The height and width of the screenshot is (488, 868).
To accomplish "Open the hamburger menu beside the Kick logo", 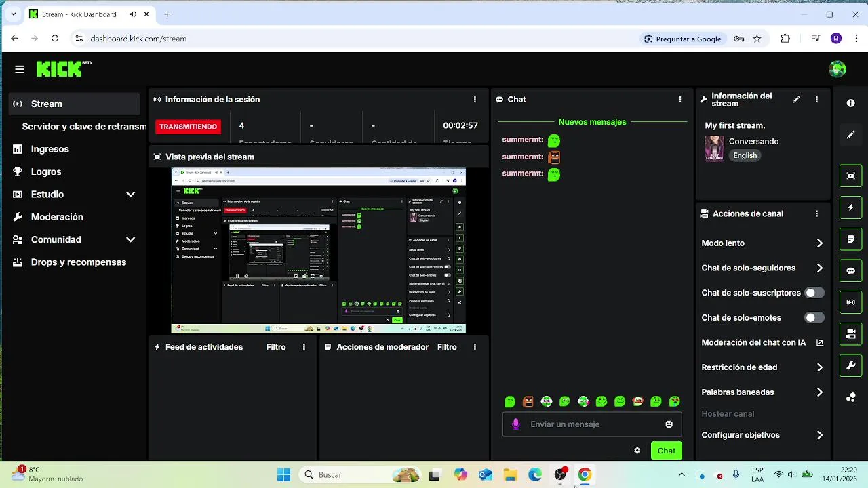I will pyautogui.click(x=20, y=69).
